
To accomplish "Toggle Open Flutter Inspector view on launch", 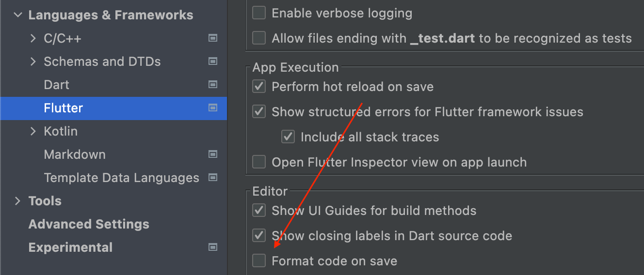I will click(259, 162).
